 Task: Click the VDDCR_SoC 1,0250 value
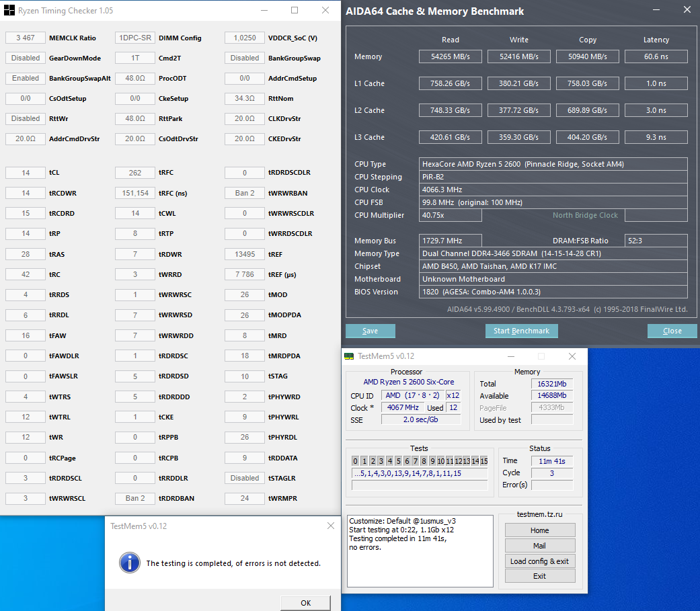pos(245,38)
